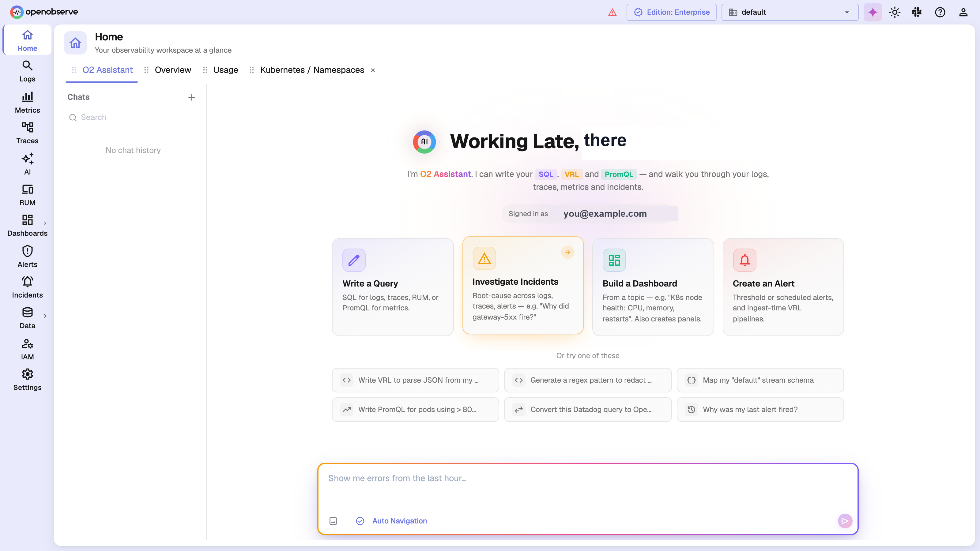The image size is (980, 551).
Task: Send the message with the arrow button
Action: (845, 521)
